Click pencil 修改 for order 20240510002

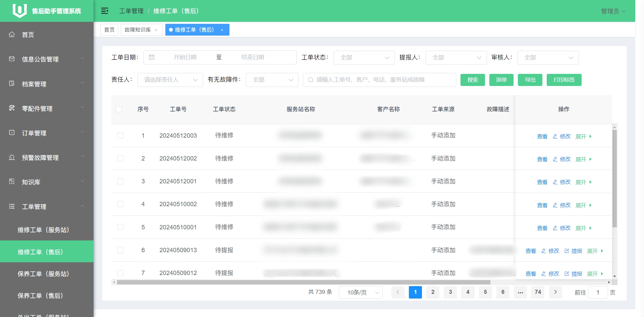coord(562,205)
